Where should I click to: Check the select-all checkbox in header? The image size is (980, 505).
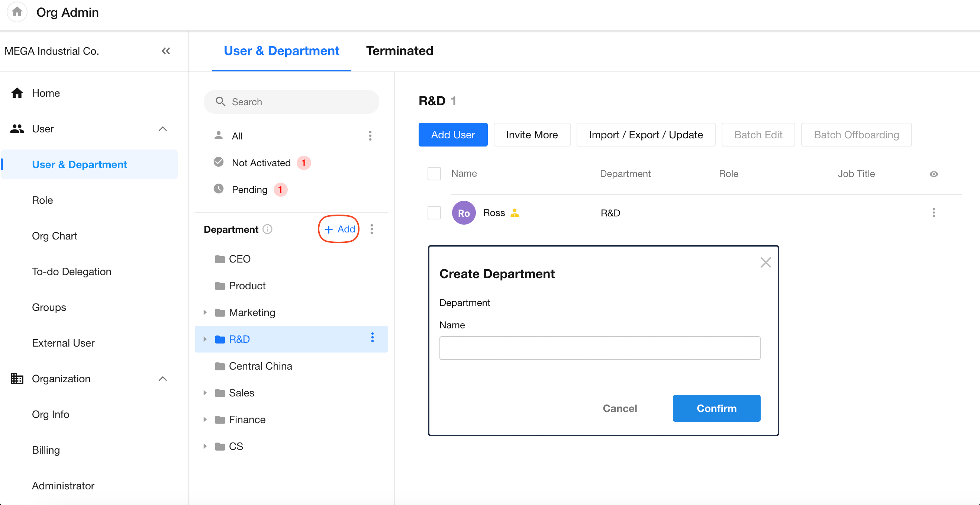click(x=434, y=174)
